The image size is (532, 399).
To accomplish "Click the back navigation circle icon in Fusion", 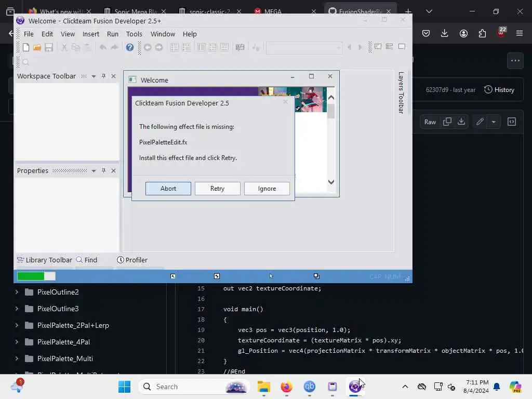I will [147, 47].
